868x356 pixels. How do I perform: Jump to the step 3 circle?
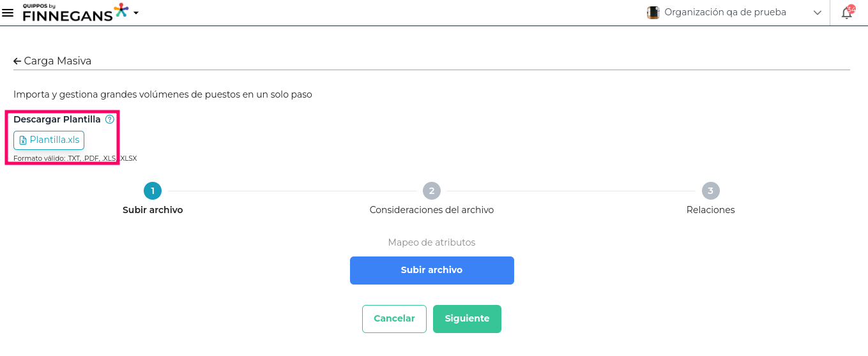point(710,191)
